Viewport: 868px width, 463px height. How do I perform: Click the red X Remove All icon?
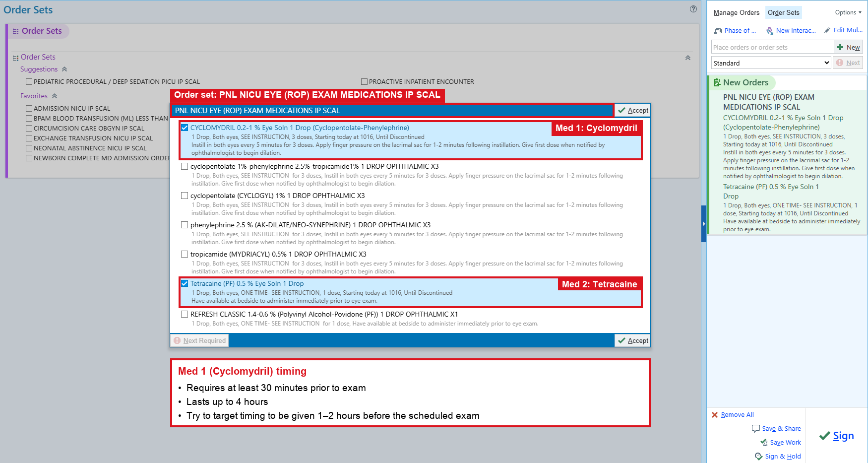pos(715,415)
